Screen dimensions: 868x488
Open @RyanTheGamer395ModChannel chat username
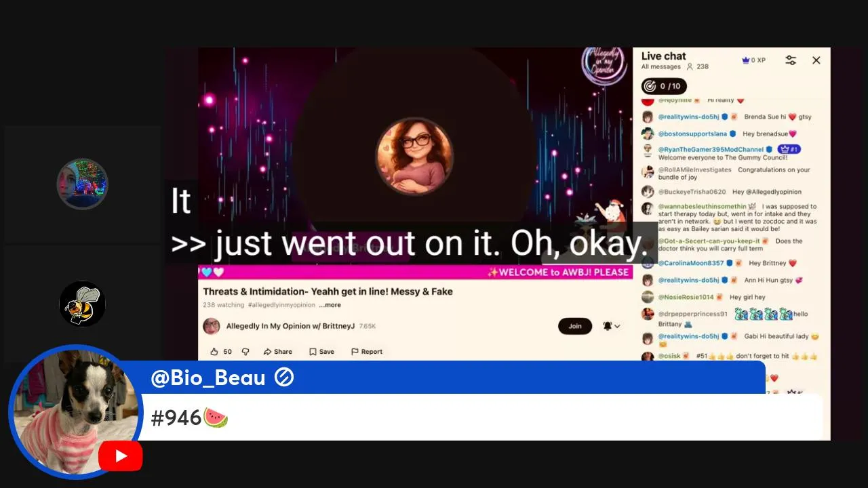(x=711, y=150)
